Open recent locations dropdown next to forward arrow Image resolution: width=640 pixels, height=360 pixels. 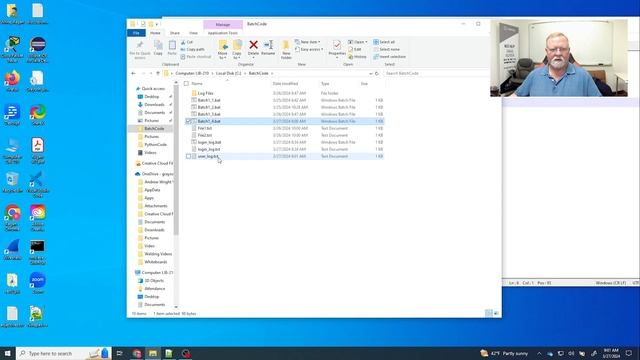tap(151, 73)
